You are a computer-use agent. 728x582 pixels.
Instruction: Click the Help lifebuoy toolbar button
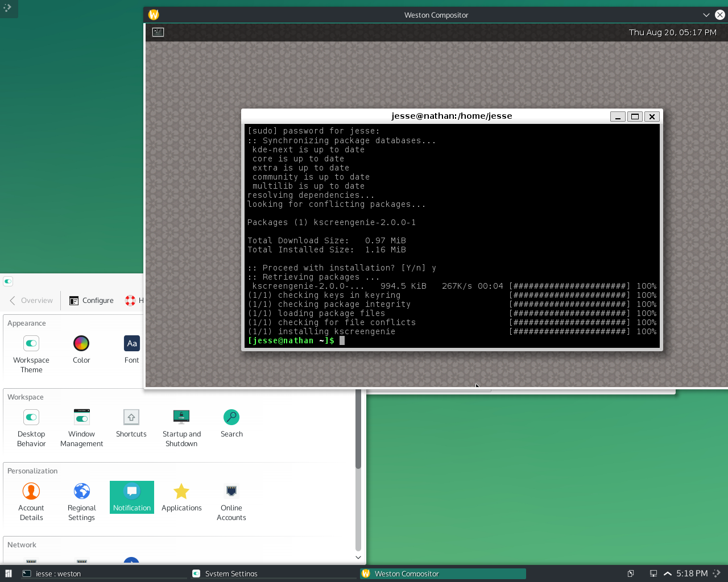click(x=134, y=300)
